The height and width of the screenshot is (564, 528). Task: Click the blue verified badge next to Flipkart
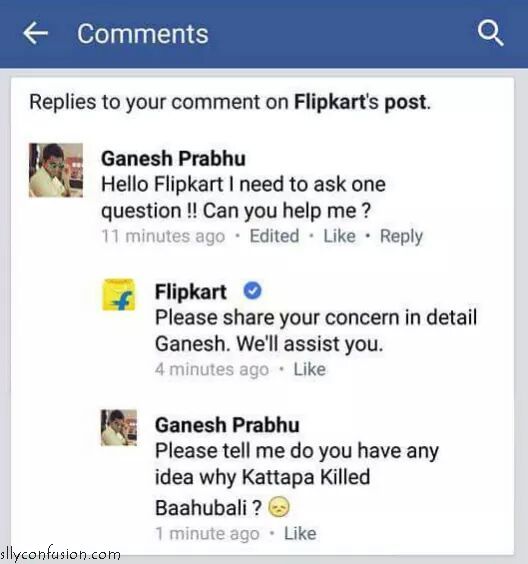(252, 290)
